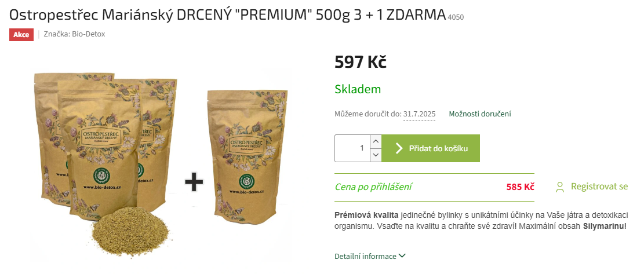Screen dimensions: 644x274
Task: Open the delivery date 31.7.2025 details
Action: [419, 114]
